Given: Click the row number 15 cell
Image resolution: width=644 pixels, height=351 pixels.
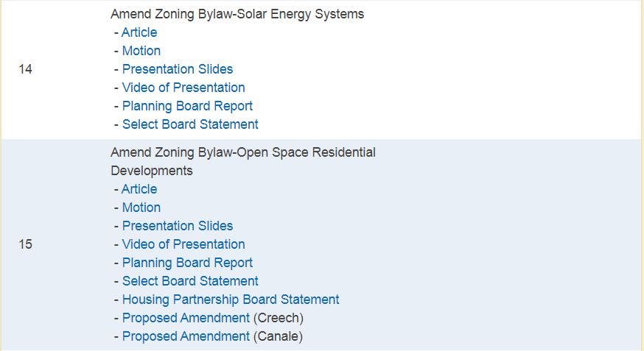Looking at the screenshot, I should 26,244.
